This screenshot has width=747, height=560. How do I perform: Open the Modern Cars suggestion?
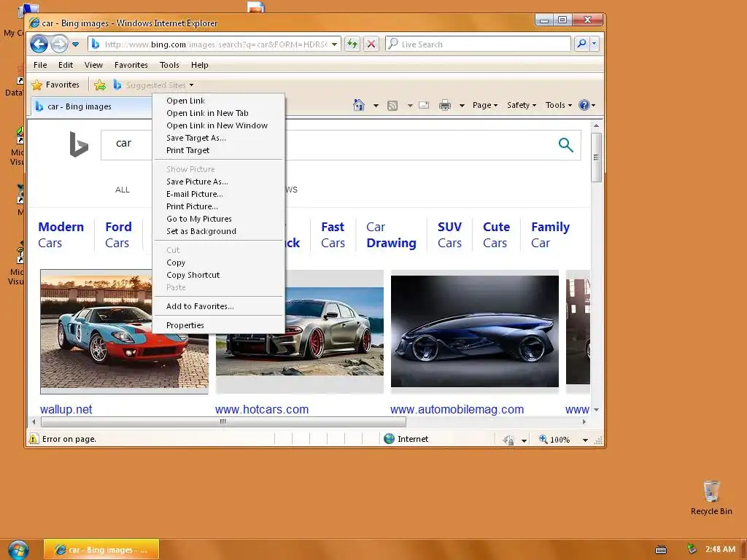[x=61, y=235]
